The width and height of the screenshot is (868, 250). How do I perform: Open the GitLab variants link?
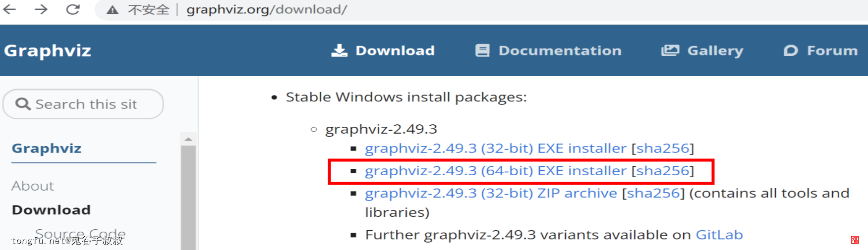click(x=719, y=235)
